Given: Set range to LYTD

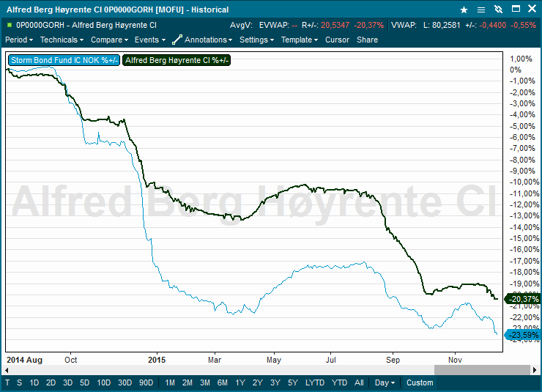Looking at the screenshot, I should click(x=315, y=382).
